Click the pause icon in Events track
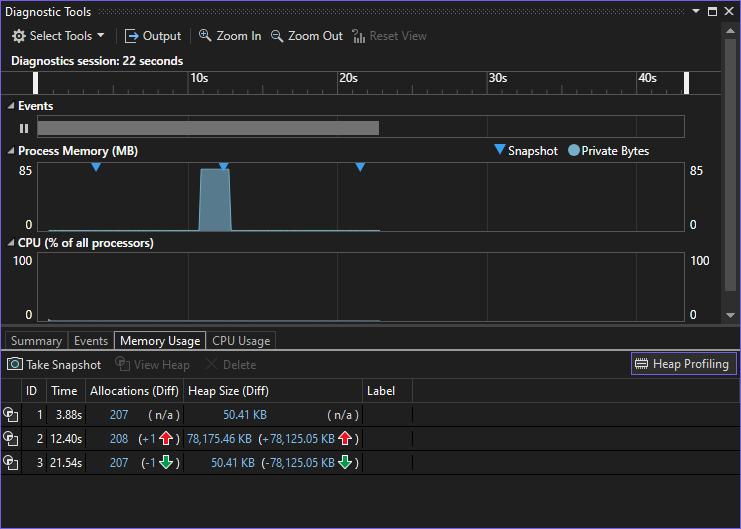Image resolution: width=741 pixels, height=529 pixels. [24, 128]
